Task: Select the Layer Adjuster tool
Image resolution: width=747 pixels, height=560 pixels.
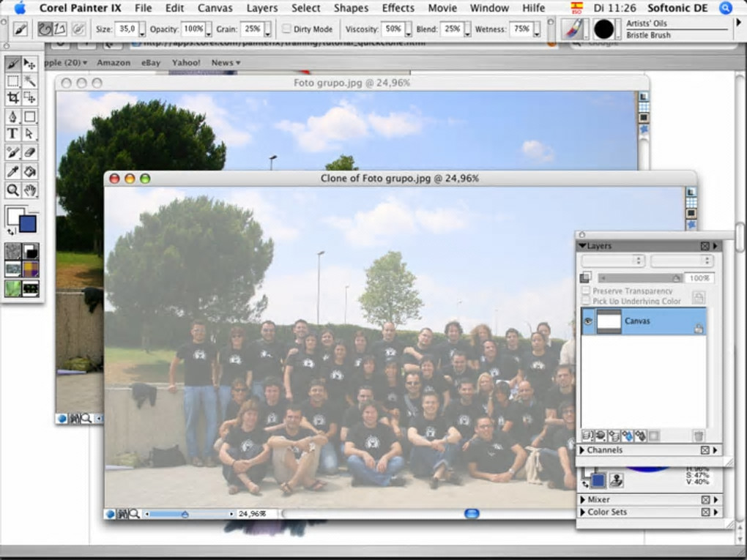Action: click(29, 64)
